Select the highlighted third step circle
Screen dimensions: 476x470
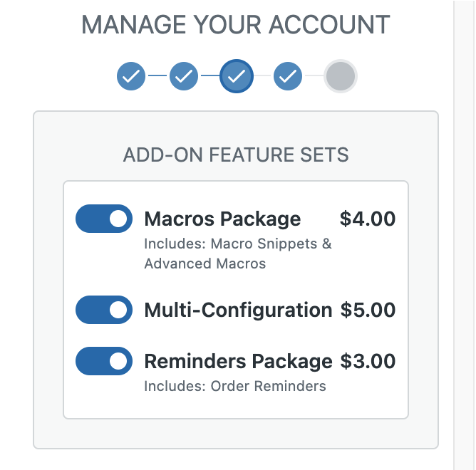click(x=236, y=76)
